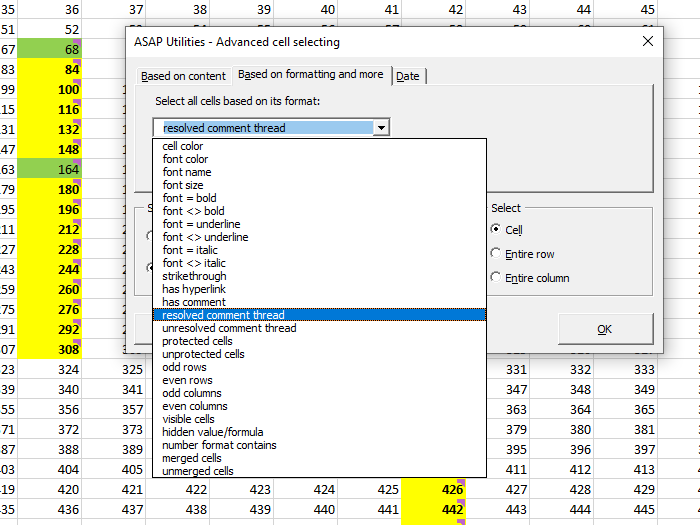Click spreadsheet cell containing 411
The height and width of the screenshot is (525, 700).
508,469
